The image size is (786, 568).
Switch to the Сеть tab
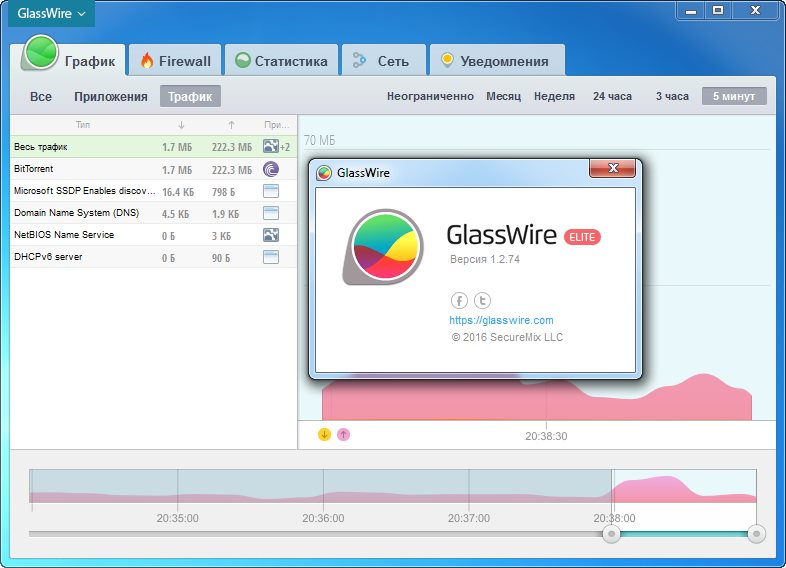[x=383, y=61]
